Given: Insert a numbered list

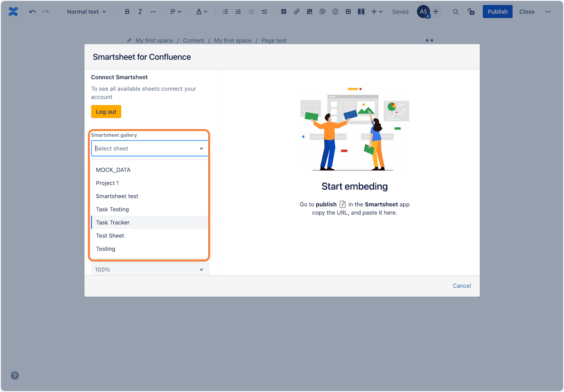Looking at the screenshot, I should pyautogui.click(x=238, y=12).
